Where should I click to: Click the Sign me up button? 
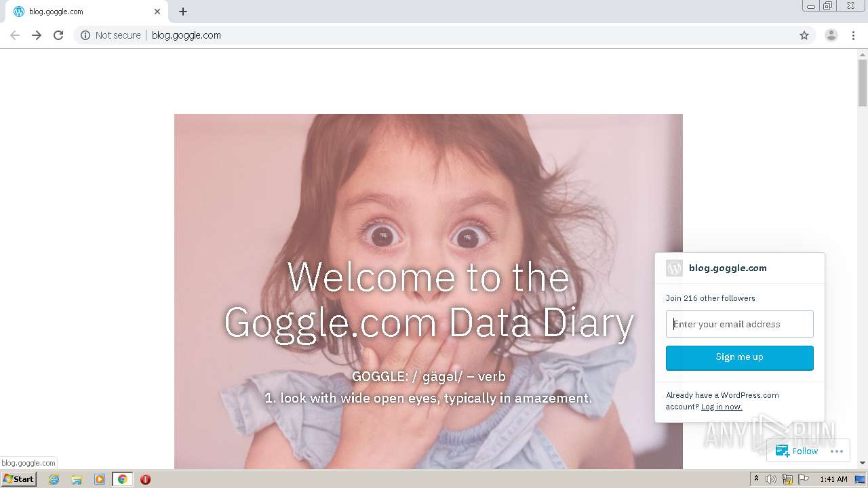click(x=739, y=358)
